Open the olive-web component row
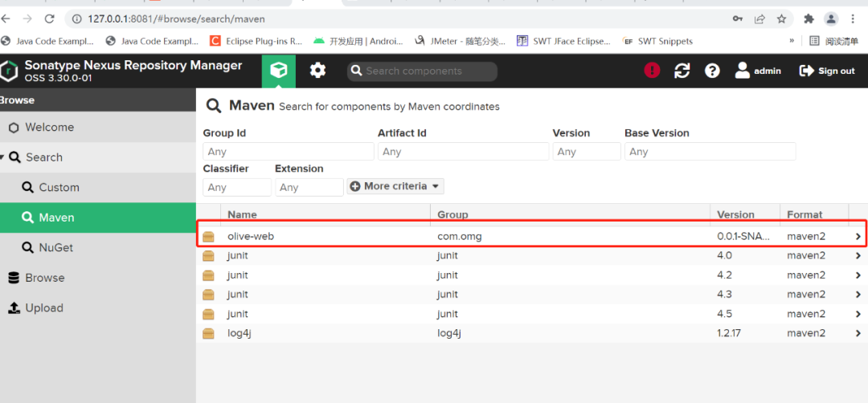Image resolution: width=868 pixels, height=403 pixels. coord(531,236)
